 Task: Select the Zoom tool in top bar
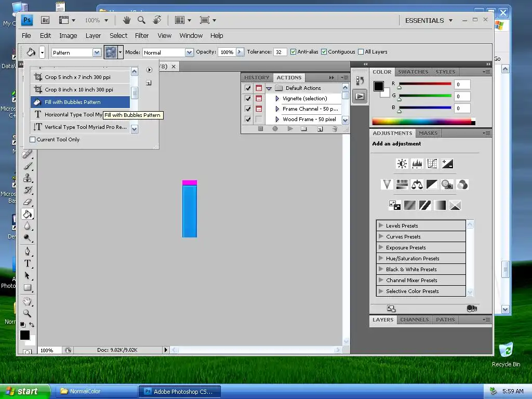(141, 20)
